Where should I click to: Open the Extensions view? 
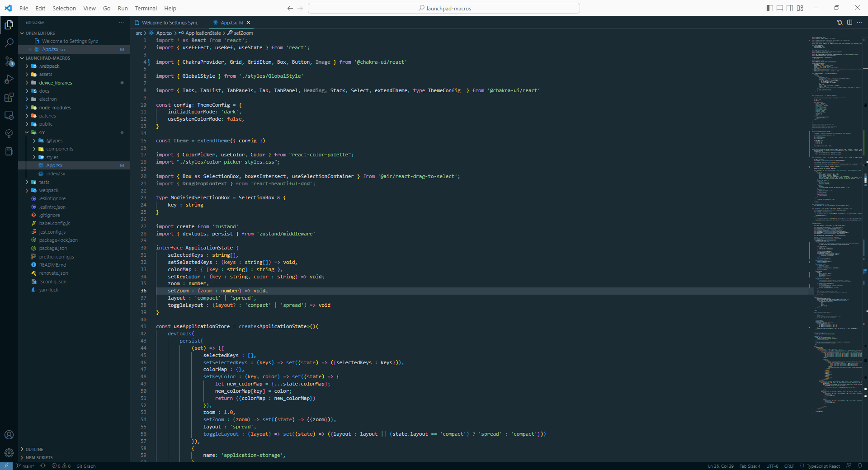[x=9, y=97]
